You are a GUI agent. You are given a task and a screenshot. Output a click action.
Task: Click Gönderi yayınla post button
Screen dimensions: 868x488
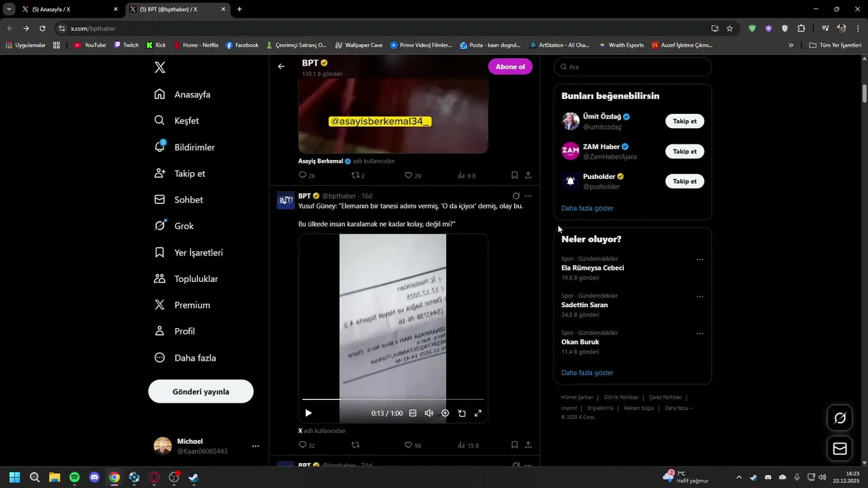pyautogui.click(x=201, y=392)
